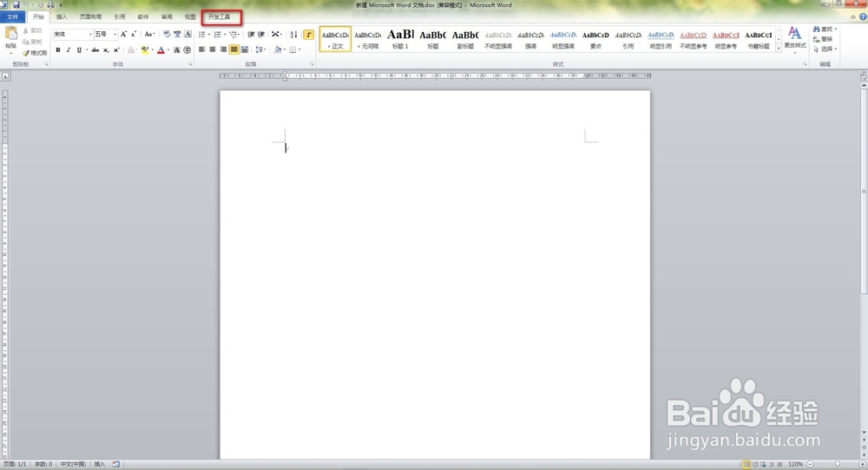Viewport: 868px width, 470px height.
Task: Click the Replace (替换) button
Action: 823,39
